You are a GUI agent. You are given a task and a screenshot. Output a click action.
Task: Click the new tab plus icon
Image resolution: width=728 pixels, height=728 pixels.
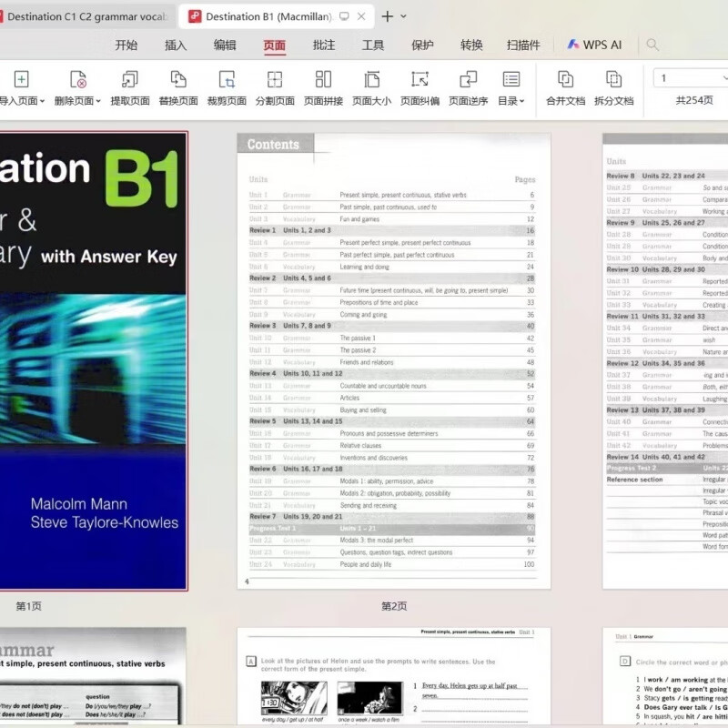(388, 16)
